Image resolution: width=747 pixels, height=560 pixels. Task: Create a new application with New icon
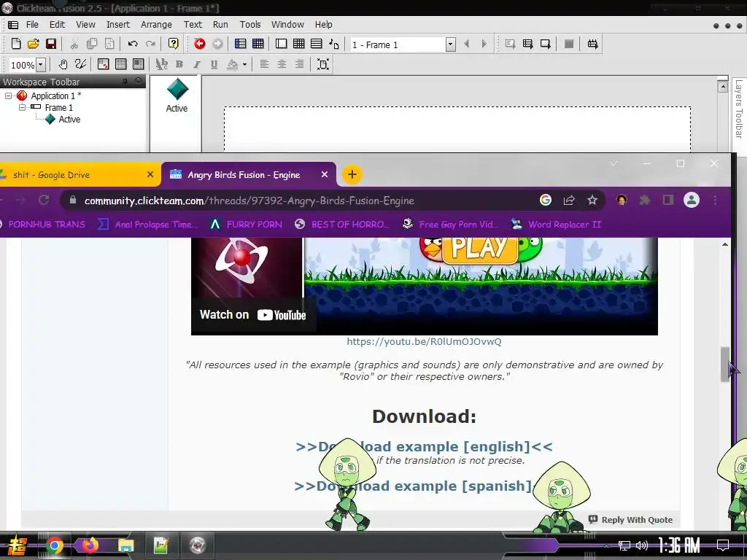[16, 44]
